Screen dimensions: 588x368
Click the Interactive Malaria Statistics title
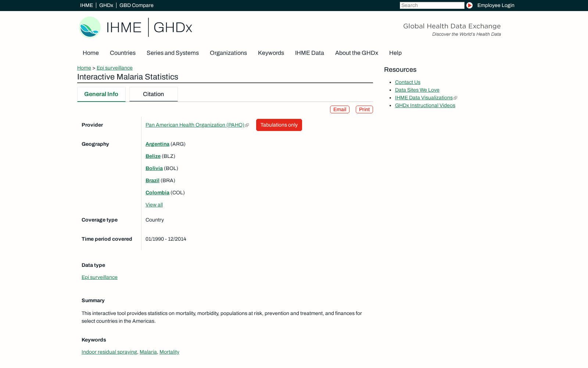tap(128, 77)
